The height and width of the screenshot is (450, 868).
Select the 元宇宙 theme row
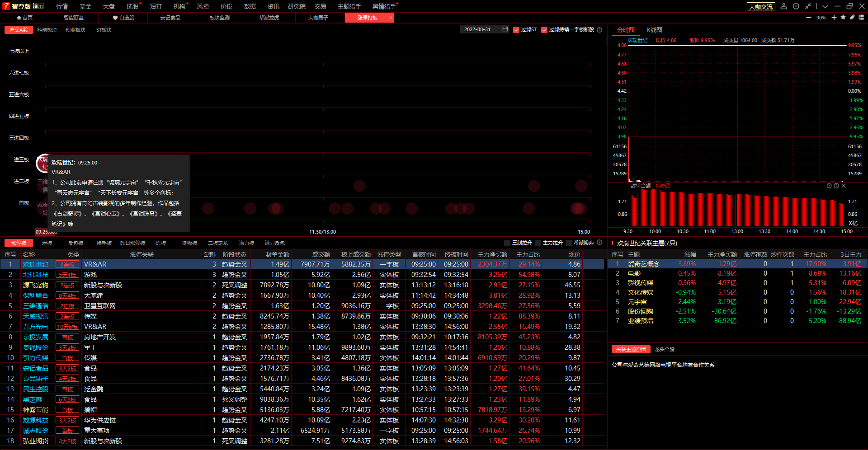(x=736, y=302)
